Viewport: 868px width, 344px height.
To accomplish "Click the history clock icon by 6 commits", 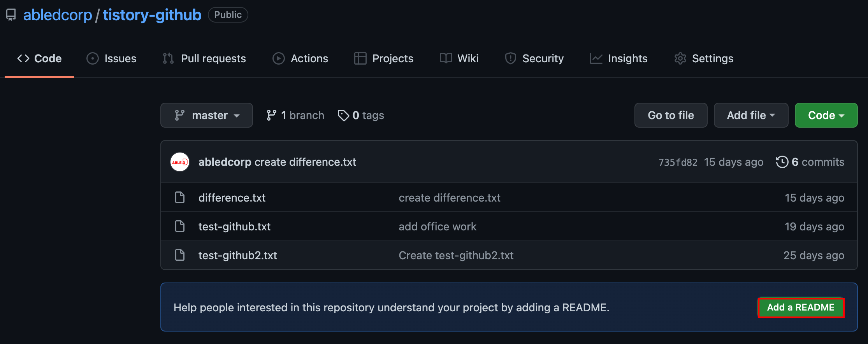I will point(782,162).
